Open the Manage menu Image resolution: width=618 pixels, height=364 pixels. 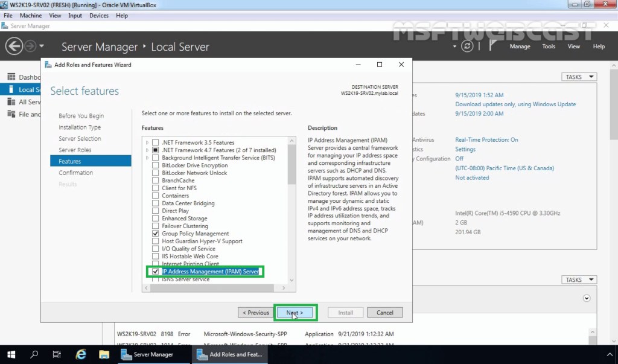click(x=520, y=46)
